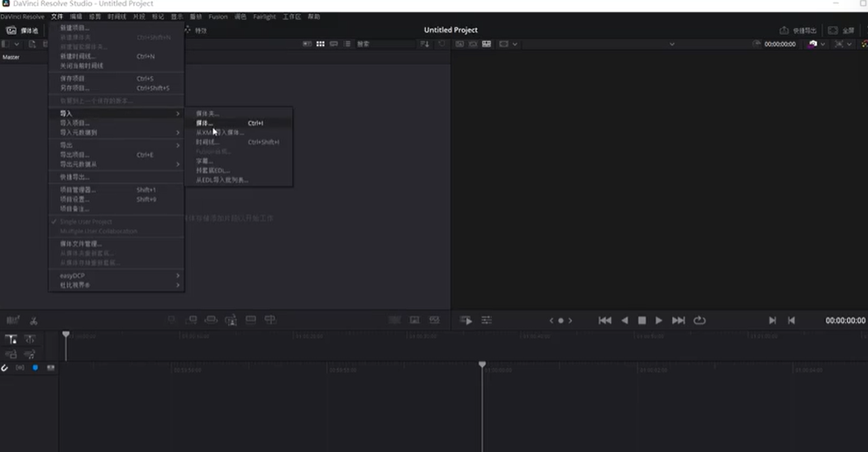Toggle audio trim mode beside the magnet

[20, 368]
